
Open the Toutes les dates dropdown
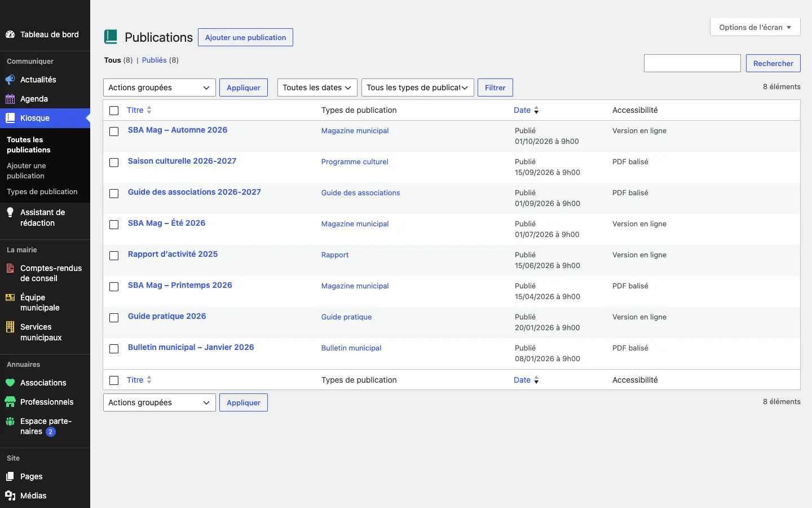(x=317, y=87)
